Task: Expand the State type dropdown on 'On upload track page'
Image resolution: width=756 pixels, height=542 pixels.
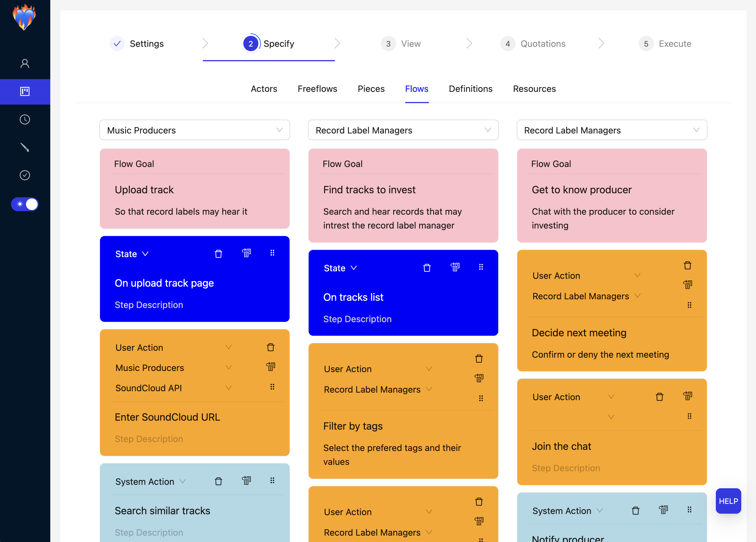Action: 132,254
